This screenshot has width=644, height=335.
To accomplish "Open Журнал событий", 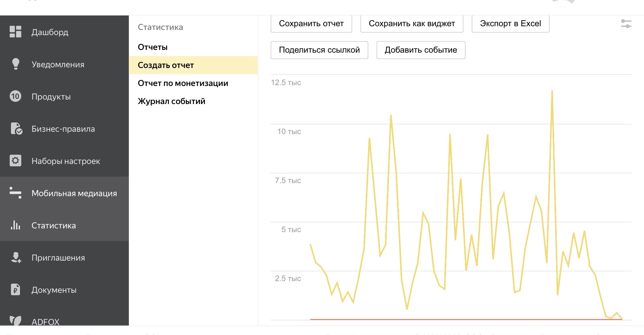I will (171, 101).
